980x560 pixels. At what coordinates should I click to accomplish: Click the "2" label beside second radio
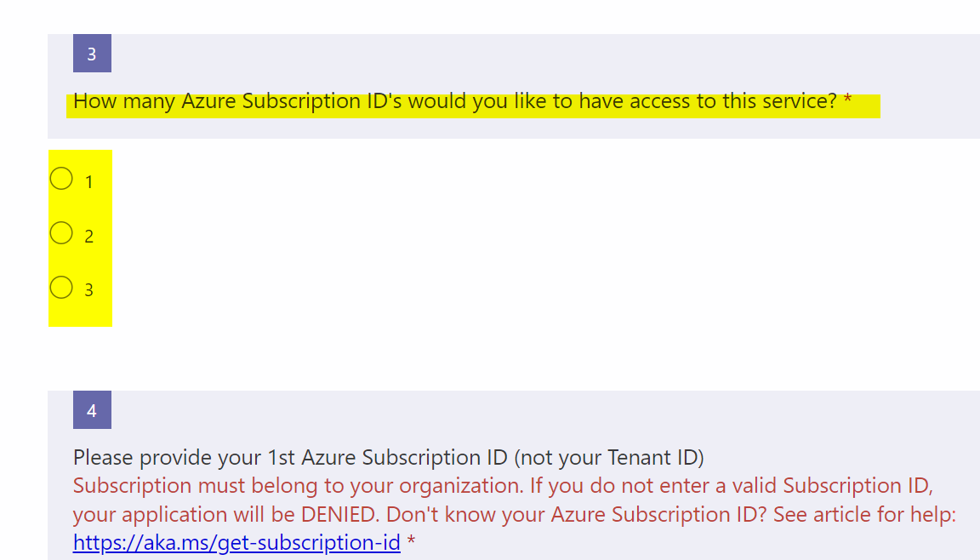tap(88, 237)
